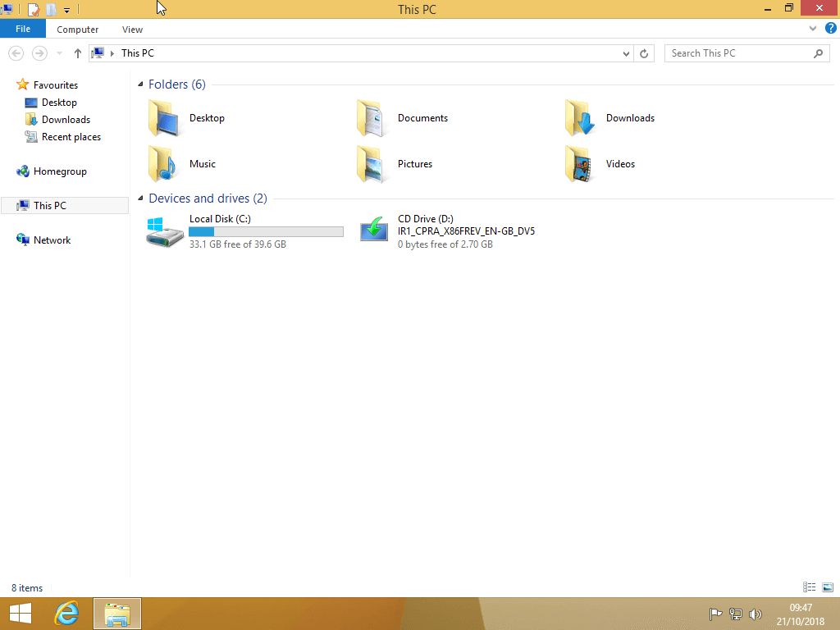Go up one level with Up arrow
The width and height of the screenshot is (840, 630).
[x=78, y=53]
